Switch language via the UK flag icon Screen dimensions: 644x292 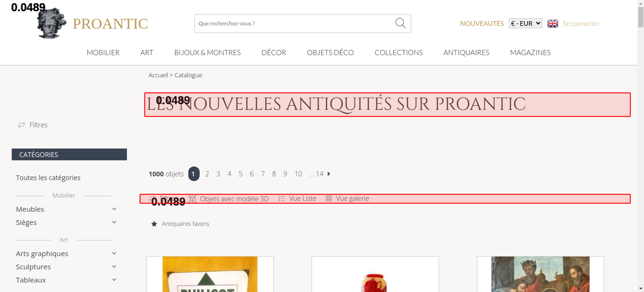[x=553, y=23]
